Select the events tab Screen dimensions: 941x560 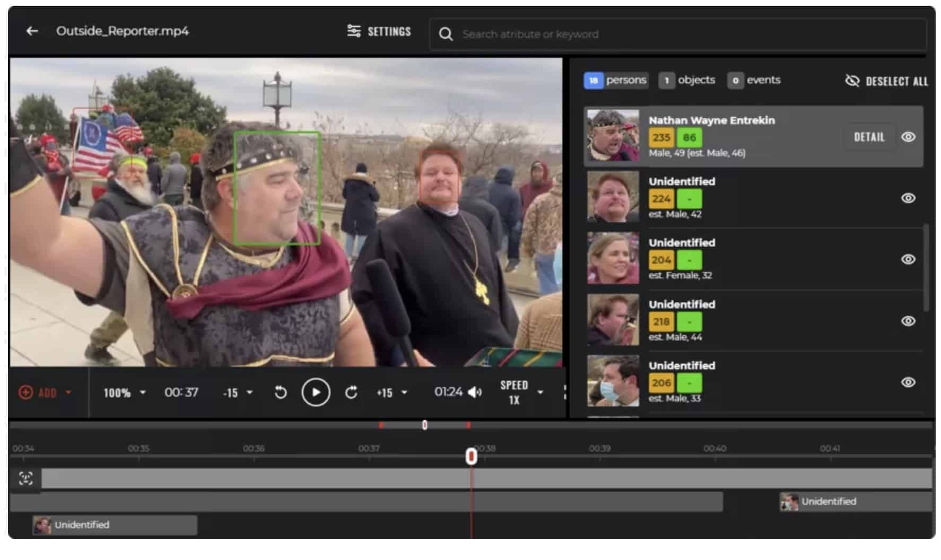tap(754, 80)
